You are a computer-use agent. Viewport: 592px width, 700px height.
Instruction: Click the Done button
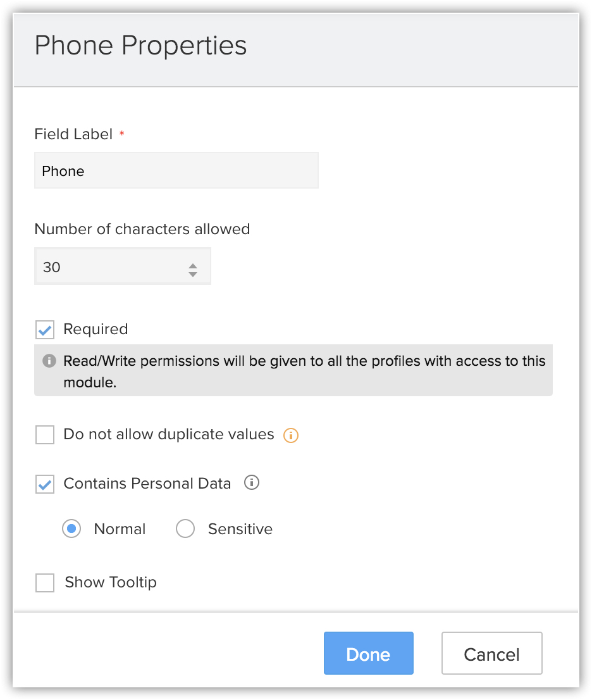click(x=369, y=653)
